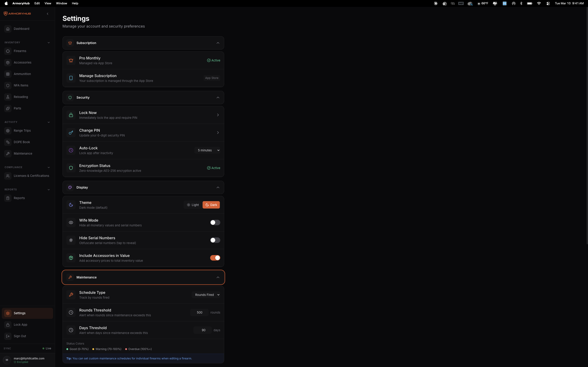The image size is (588, 367).
Task: Collapse the sidebar with the arrow icon
Action: coord(48,14)
